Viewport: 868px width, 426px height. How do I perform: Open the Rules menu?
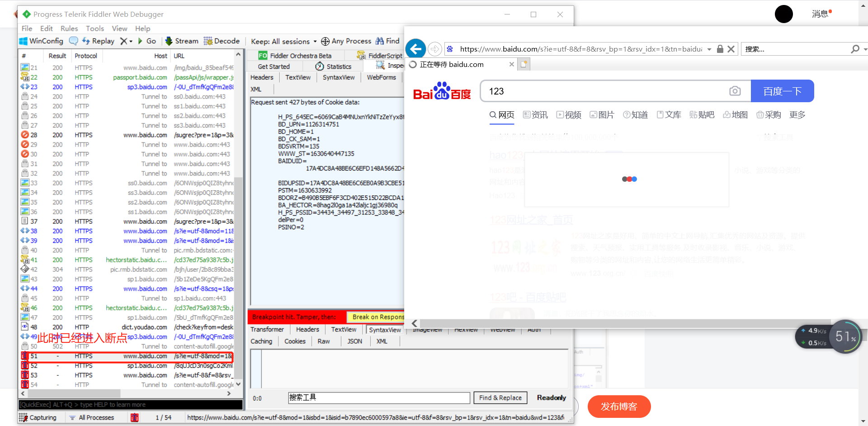point(69,28)
